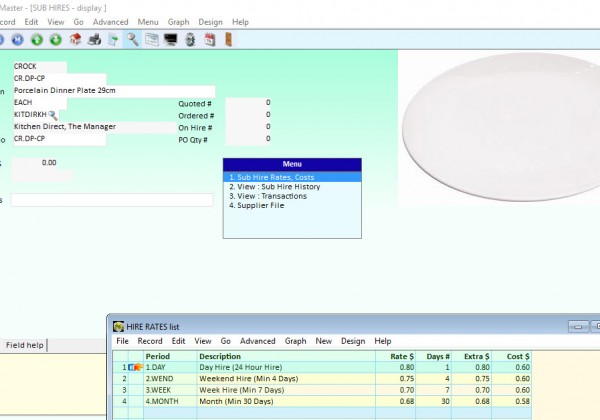Open the View menu in main window
This screenshot has height=420, width=600.
55,22
